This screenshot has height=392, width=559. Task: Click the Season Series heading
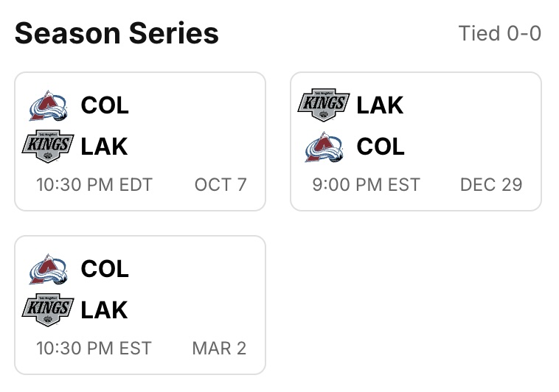[117, 33]
